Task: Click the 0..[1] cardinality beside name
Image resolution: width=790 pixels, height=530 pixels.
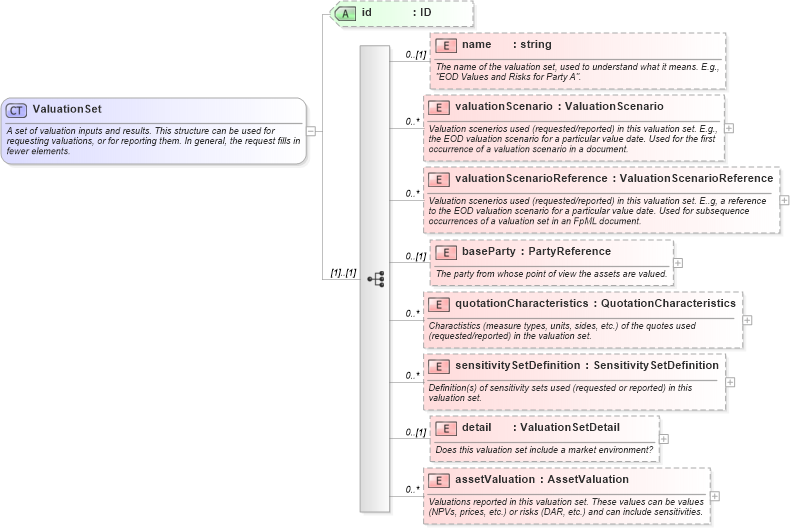Action: click(x=416, y=55)
